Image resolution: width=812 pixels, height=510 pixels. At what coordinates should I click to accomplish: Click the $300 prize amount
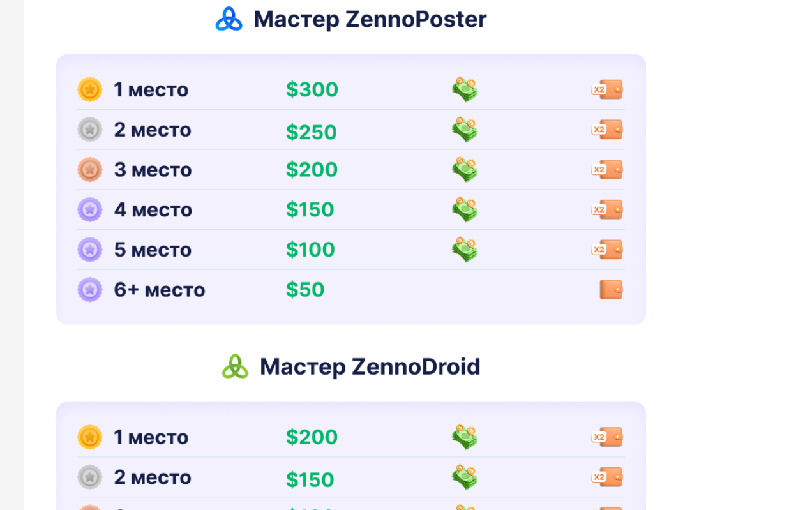312,89
